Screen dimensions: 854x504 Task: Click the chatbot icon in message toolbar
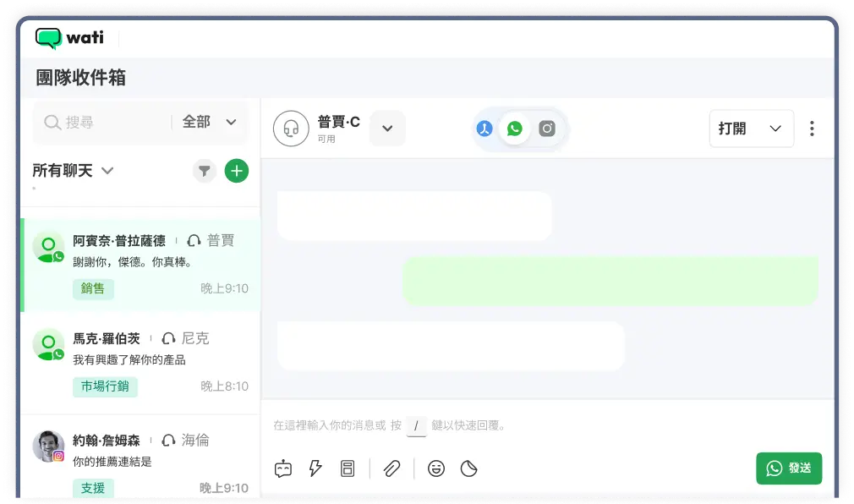click(x=283, y=468)
